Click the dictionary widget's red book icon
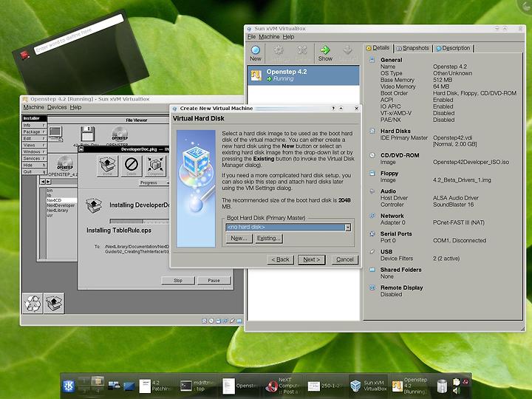The image size is (532, 399). coord(25,55)
